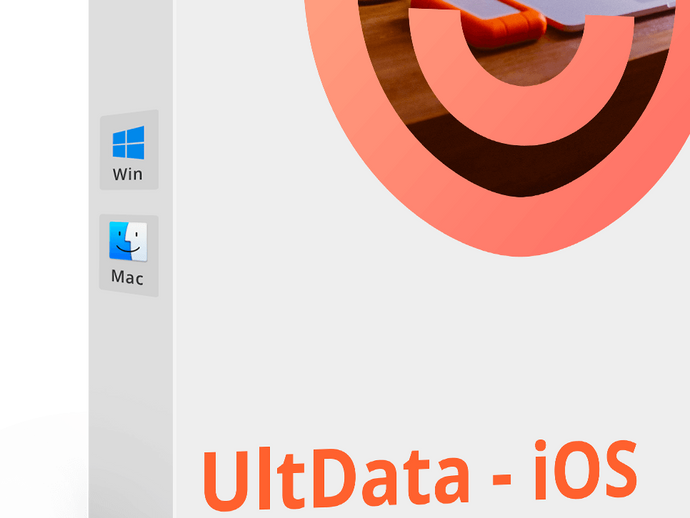The image size is (690, 518).
Task: Click the box spine below the Mac badge
Action: point(131,396)
